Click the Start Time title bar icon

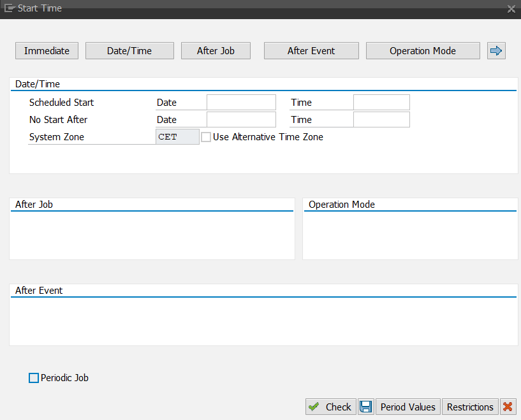coord(10,8)
